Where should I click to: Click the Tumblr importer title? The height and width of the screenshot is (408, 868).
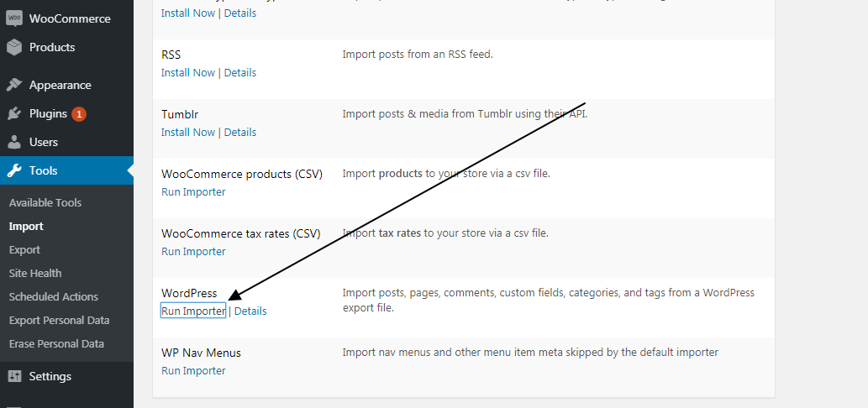tap(180, 114)
